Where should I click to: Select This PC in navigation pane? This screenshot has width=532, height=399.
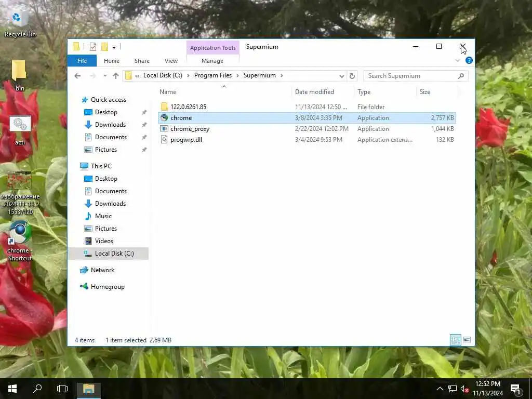(101, 166)
